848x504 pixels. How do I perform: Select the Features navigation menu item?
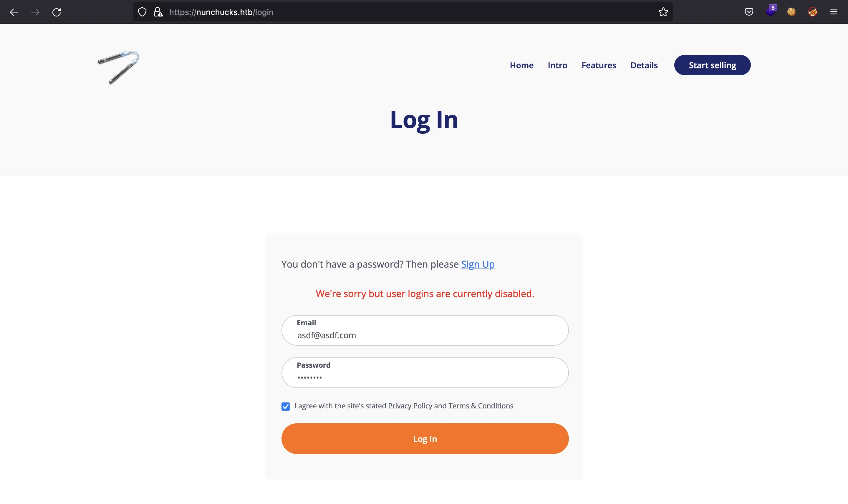tap(598, 65)
